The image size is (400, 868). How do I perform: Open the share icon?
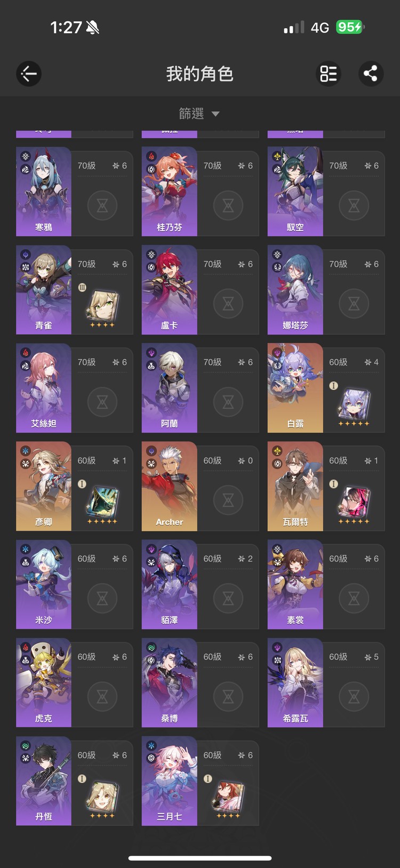[x=371, y=74]
